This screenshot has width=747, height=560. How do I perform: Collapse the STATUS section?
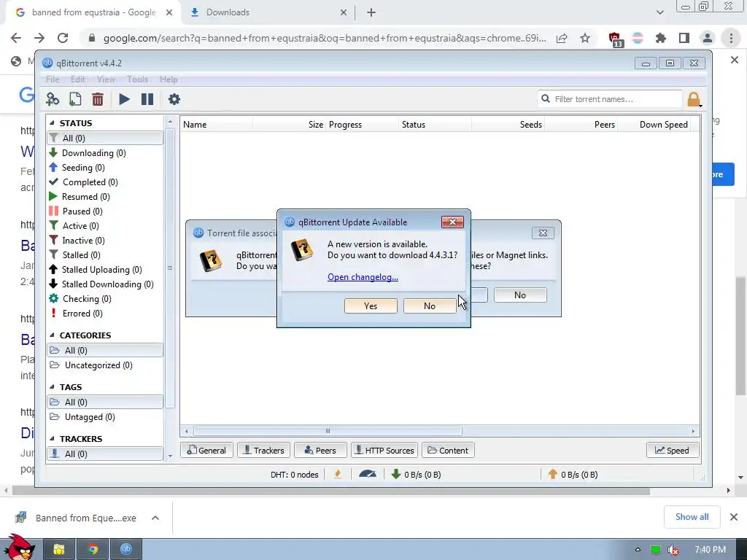[52, 122]
